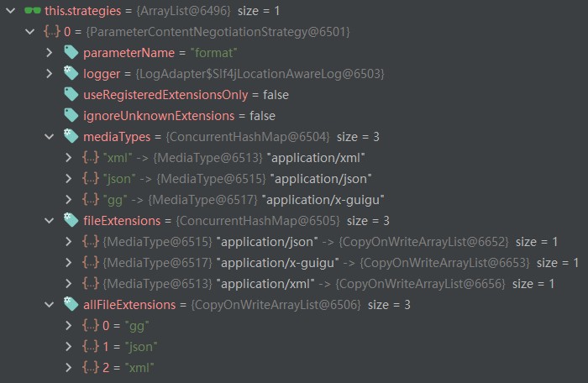This screenshot has height=383, width=588.
Task: Click the glasses watch icon beside this.strategies
Action: [x=33, y=10]
